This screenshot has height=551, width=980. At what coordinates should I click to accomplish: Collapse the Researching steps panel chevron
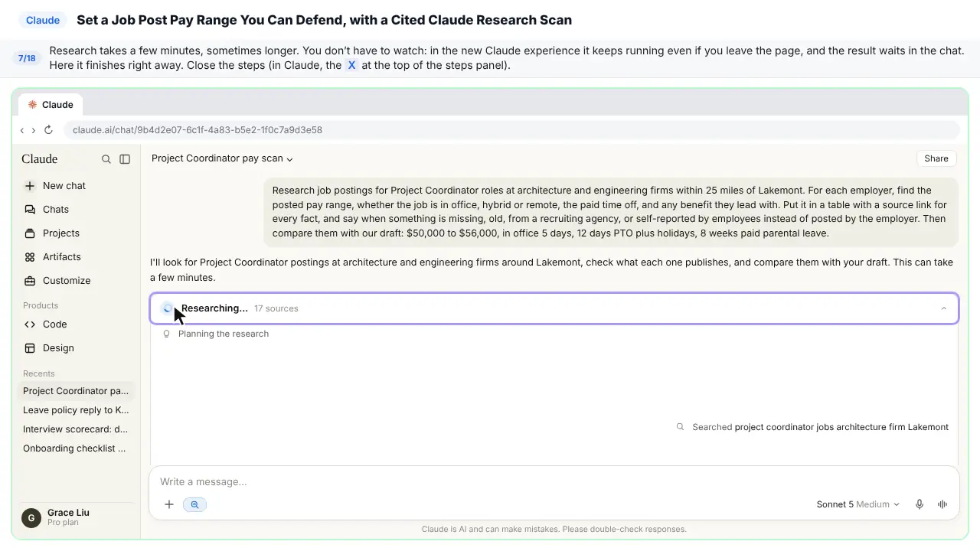point(943,308)
